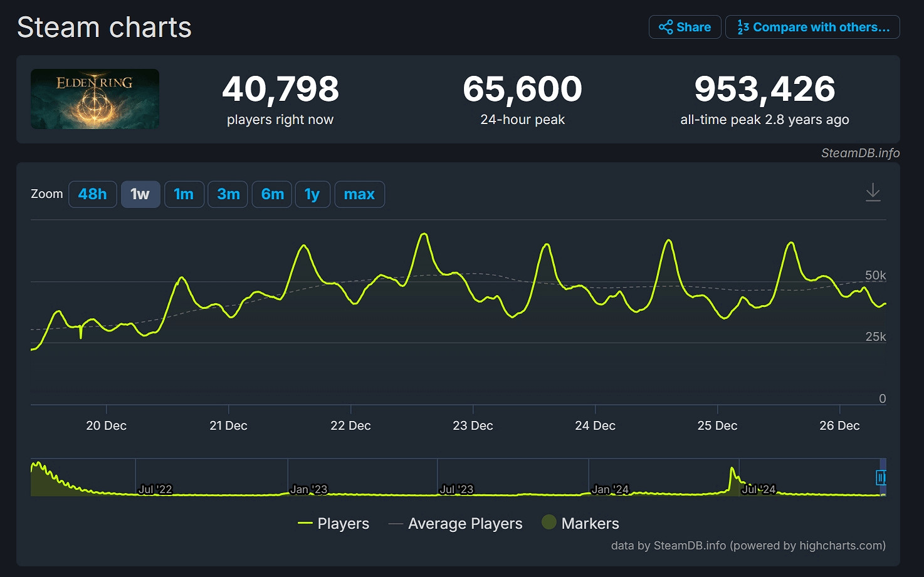Select the max zoom range

point(359,194)
